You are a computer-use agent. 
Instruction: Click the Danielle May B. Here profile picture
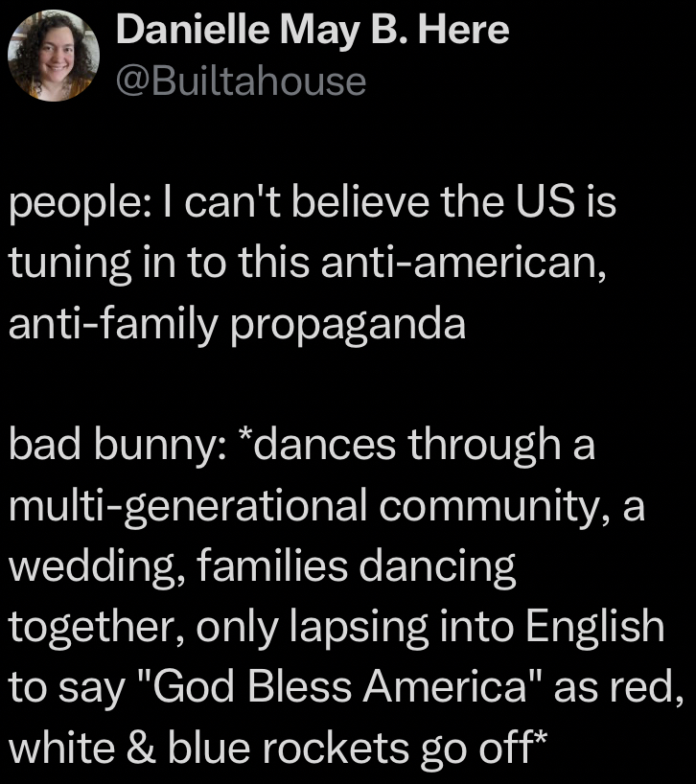pyautogui.click(x=55, y=57)
